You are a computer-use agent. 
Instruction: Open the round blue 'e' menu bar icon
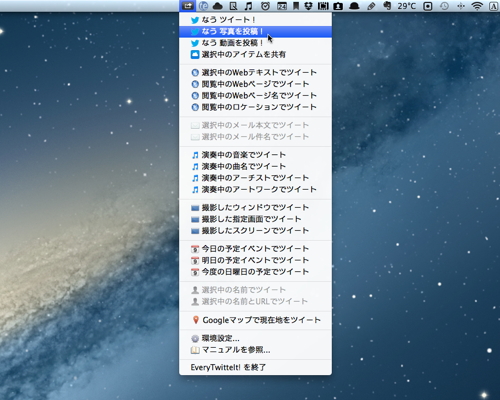tap(203, 6)
